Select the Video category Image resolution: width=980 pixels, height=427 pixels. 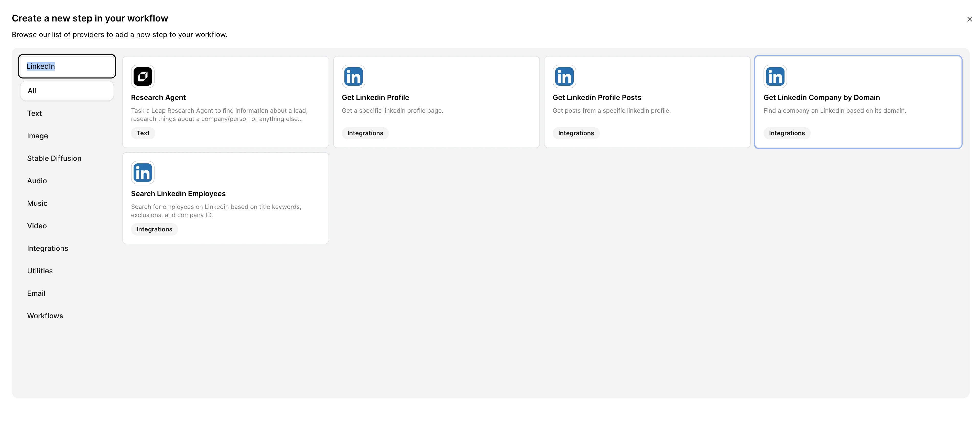[37, 226]
